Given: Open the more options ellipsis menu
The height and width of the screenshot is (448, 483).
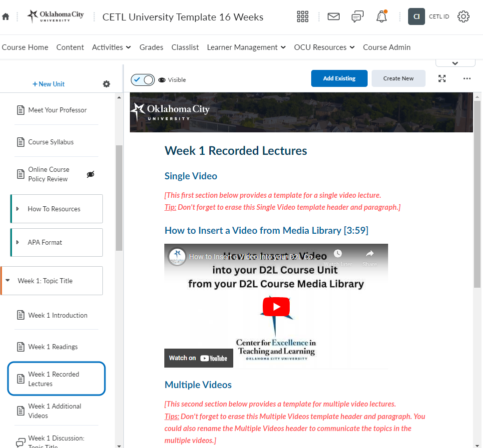Looking at the screenshot, I should 467,78.
